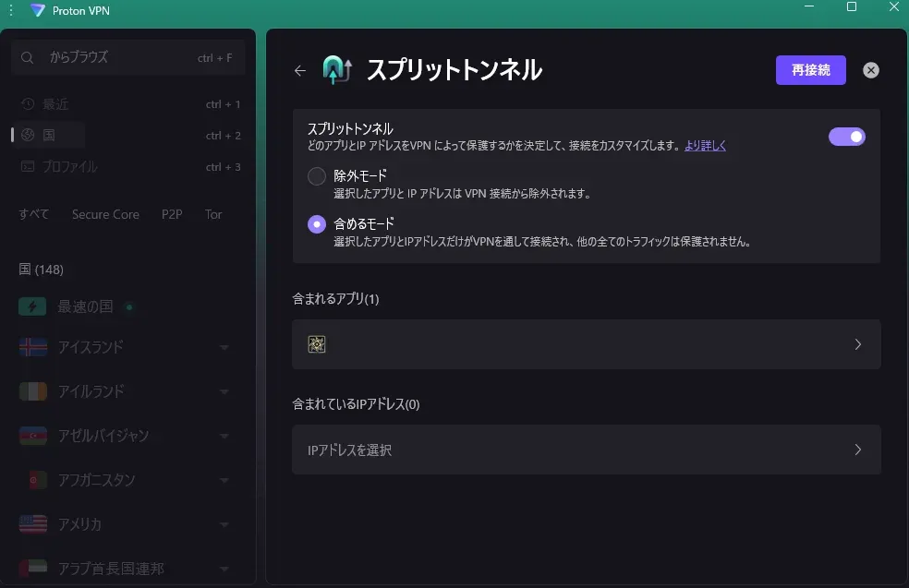Image resolution: width=909 pixels, height=588 pixels.
Task: Select the アゼルバイジャン country name
Action: (103, 435)
